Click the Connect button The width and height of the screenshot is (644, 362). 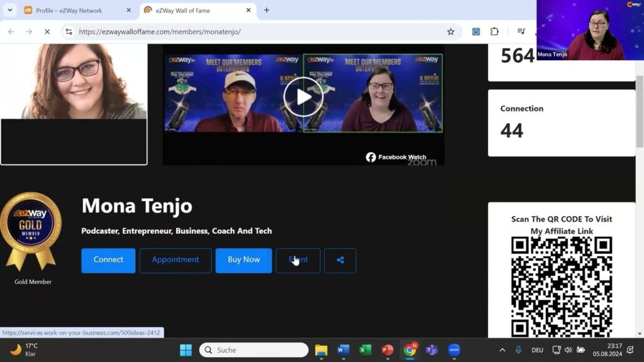click(x=108, y=260)
